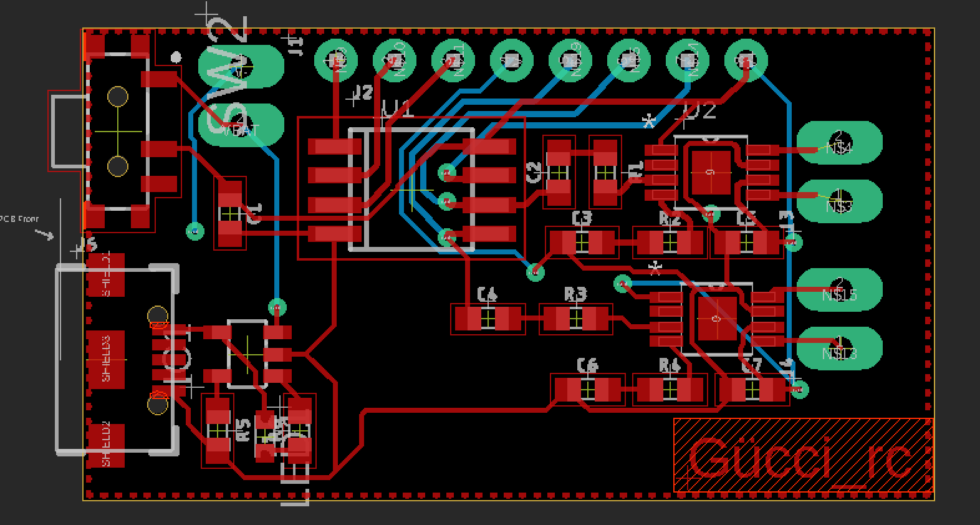
Task: Select the C3 capacitor footprint
Action: pyautogui.click(x=582, y=241)
